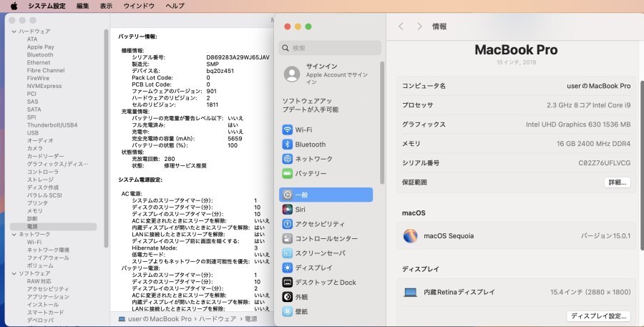
Task: Select メモリ in the System Information tree
Action: [34, 211]
